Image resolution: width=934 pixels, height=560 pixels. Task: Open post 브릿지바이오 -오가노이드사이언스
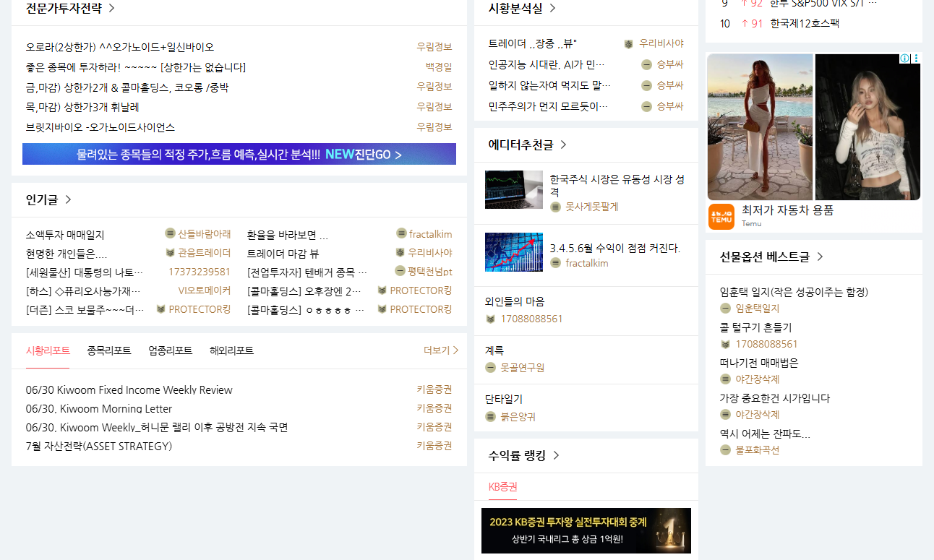[x=100, y=127]
